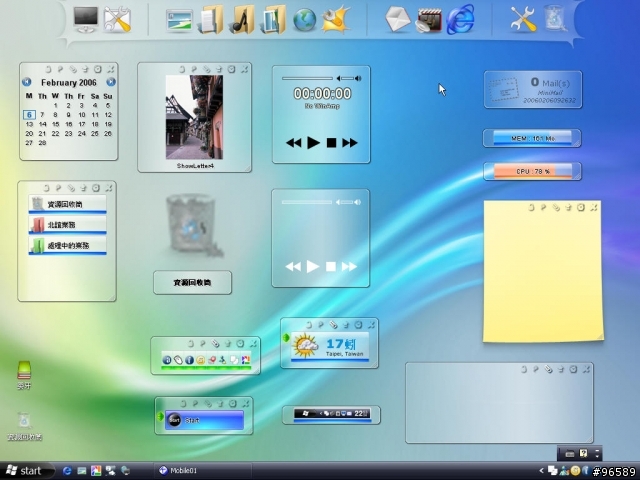Click the label button beneath large recycle bin
Image resolution: width=640 pixels, height=480 pixels.
[192, 282]
